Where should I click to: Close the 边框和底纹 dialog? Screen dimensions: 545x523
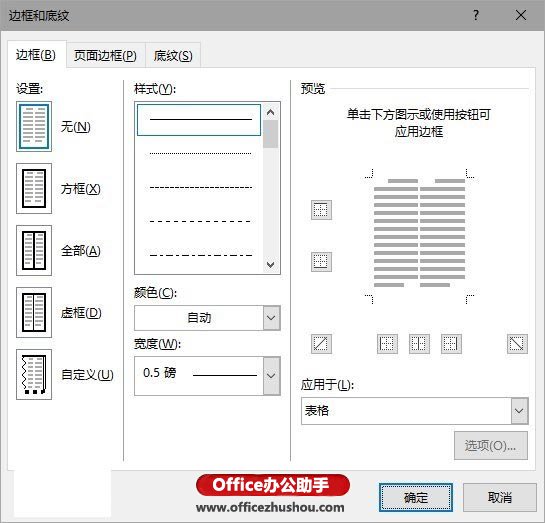pos(521,15)
